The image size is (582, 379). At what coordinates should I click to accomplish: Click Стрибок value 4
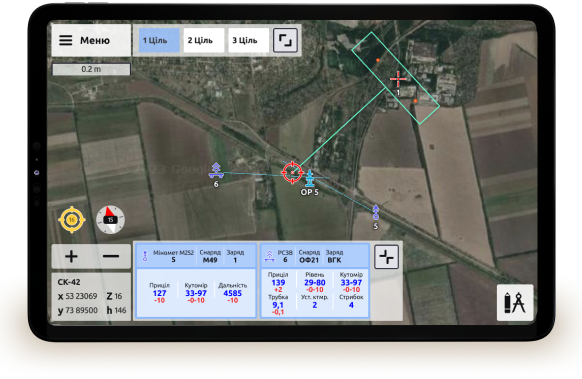pyautogui.click(x=351, y=305)
